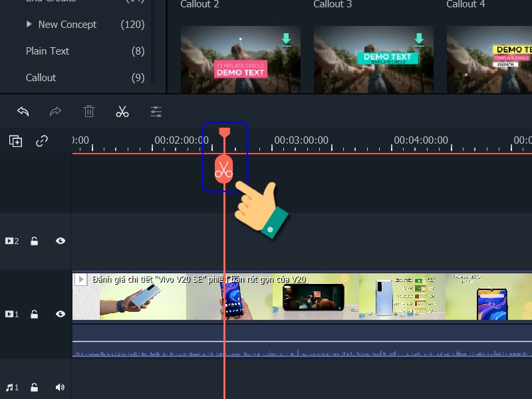Click the Manage Tracks icon above the timeline
This screenshot has width=532, height=399.
(15, 141)
